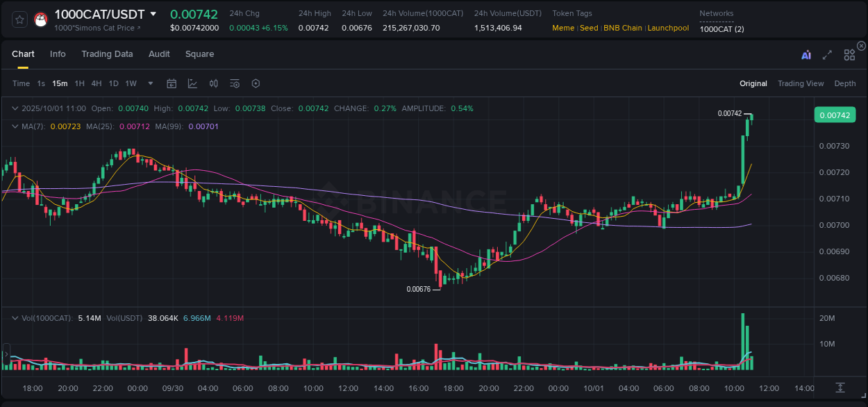
Task: Open the date range calendar picker
Action: point(172,83)
